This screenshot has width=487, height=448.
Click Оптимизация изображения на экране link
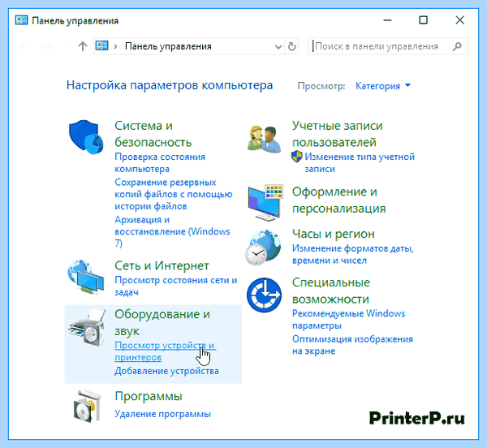(352, 345)
